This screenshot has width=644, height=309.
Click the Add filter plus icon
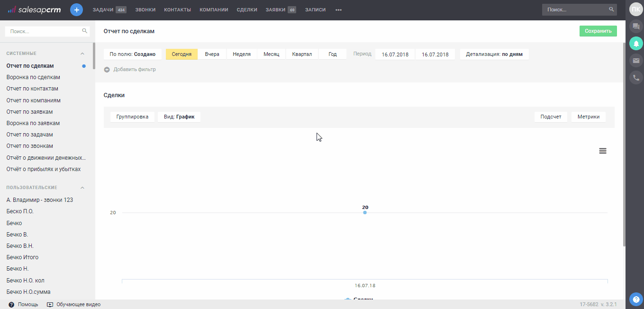click(x=107, y=70)
